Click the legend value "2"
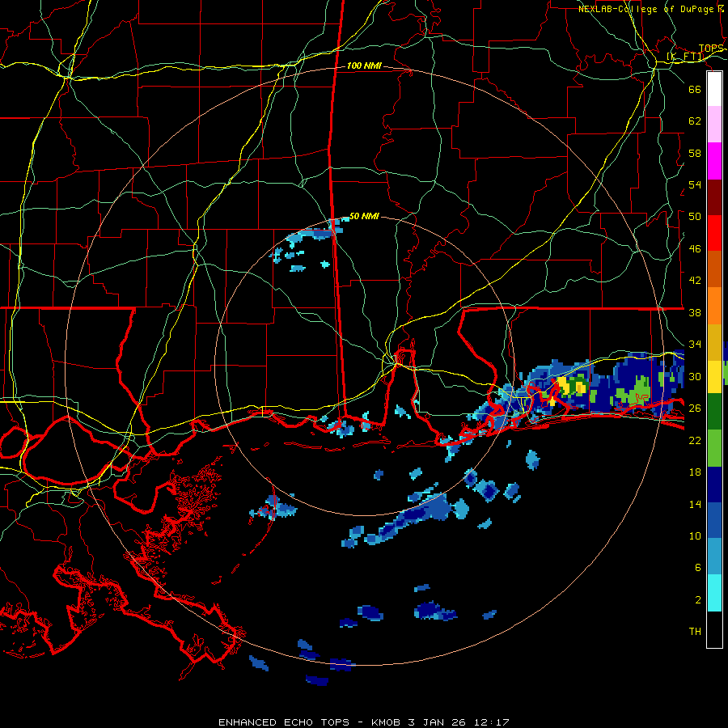728x728 pixels. tap(697, 600)
